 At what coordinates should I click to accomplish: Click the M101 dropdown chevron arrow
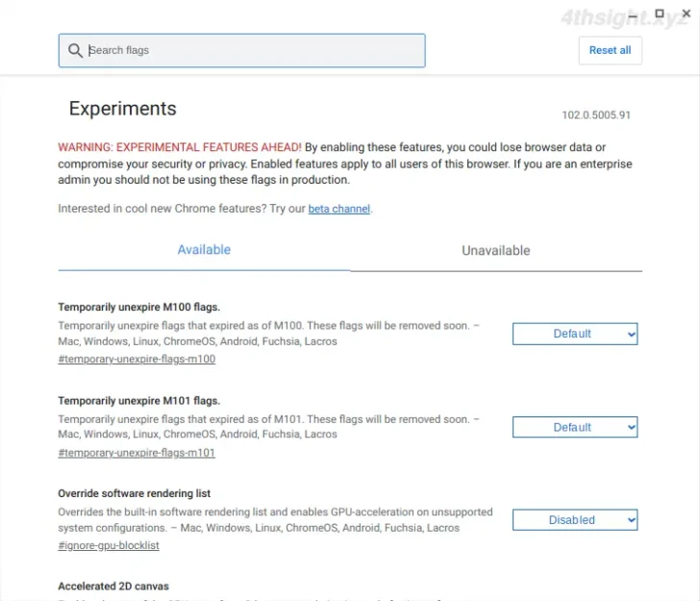click(631, 427)
